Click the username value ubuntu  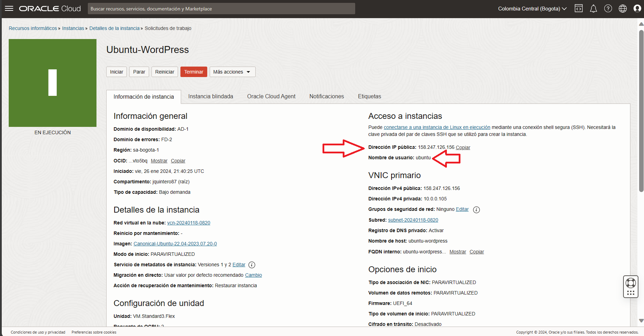(x=423, y=158)
